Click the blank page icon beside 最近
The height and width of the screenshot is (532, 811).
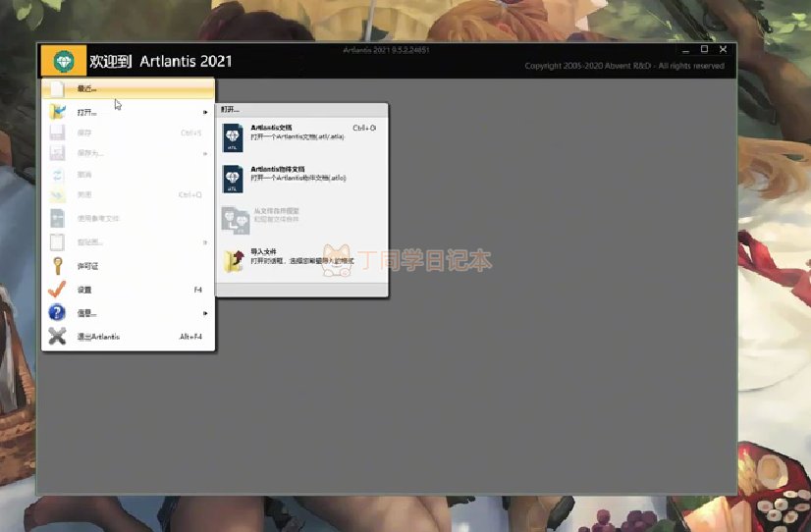pos(57,89)
